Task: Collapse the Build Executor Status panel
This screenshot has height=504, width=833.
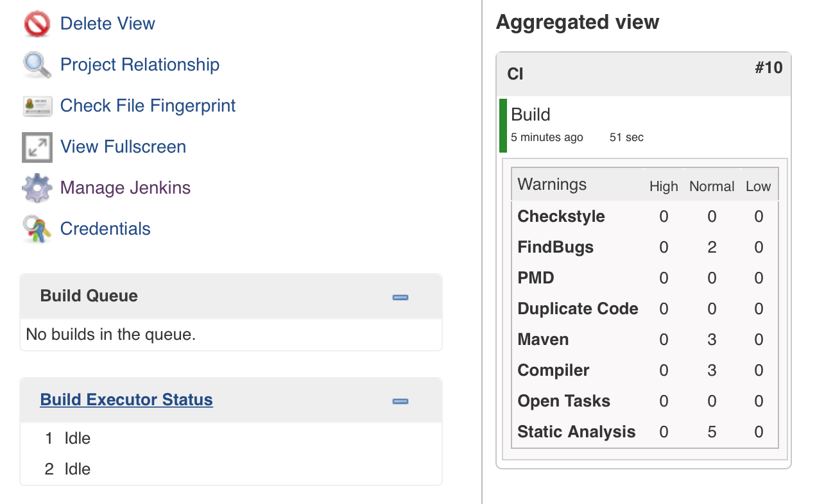Action: pos(400,401)
